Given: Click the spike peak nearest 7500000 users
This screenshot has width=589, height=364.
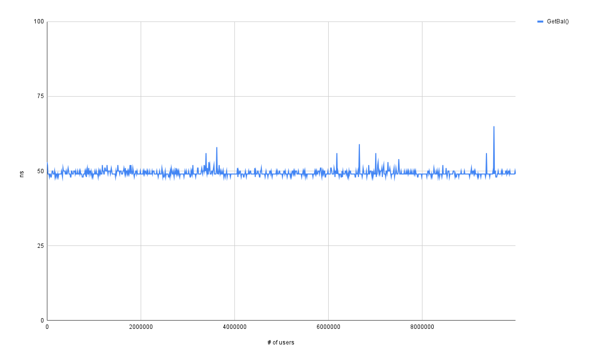Looking at the screenshot, I should point(399,160).
